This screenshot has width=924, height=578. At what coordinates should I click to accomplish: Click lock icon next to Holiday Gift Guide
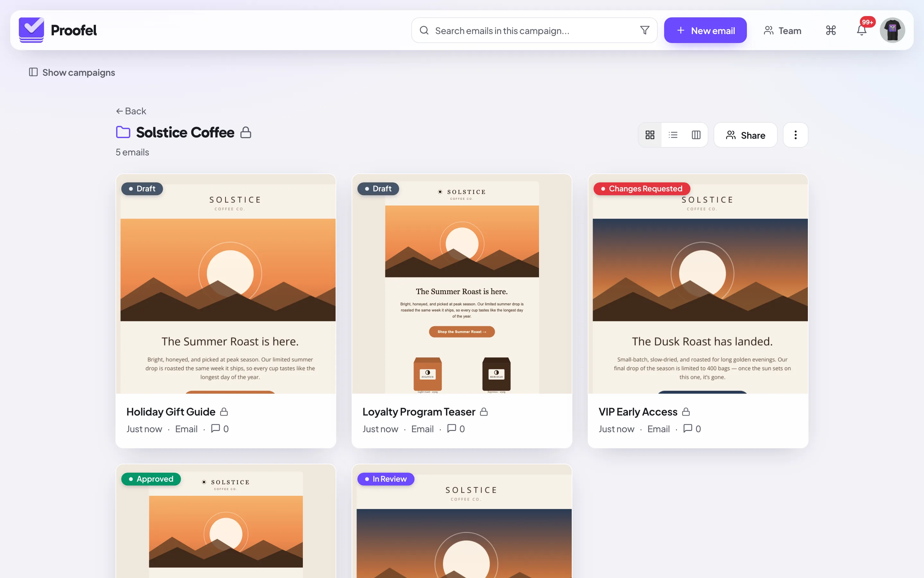224,412
